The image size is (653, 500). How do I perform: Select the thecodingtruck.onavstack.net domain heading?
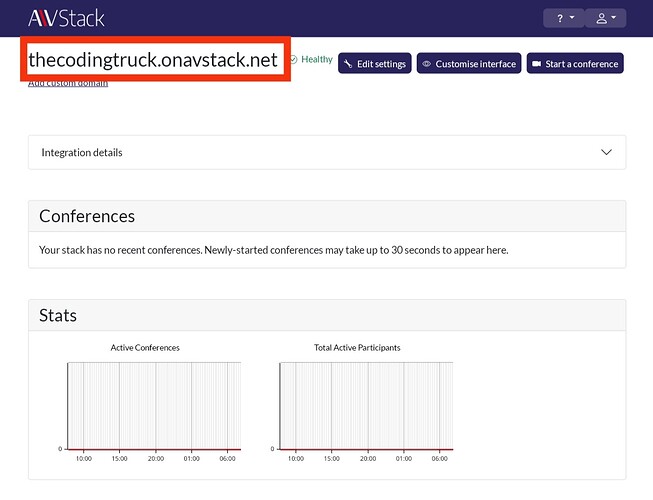pos(153,60)
